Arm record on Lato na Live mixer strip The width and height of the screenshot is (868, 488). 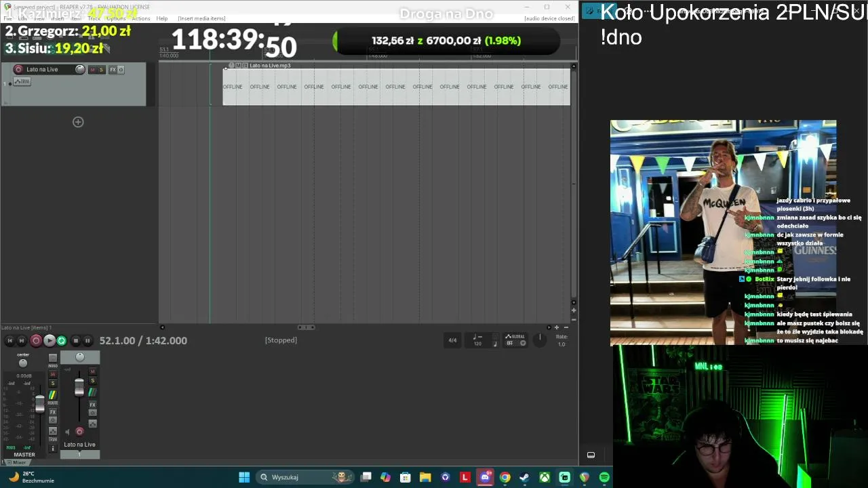click(79, 432)
